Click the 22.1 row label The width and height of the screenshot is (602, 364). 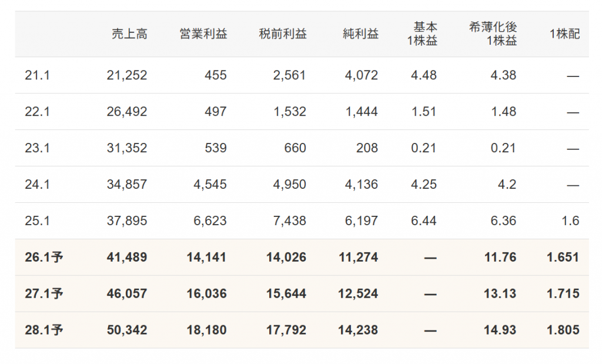pyautogui.click(x=37, y=112)
